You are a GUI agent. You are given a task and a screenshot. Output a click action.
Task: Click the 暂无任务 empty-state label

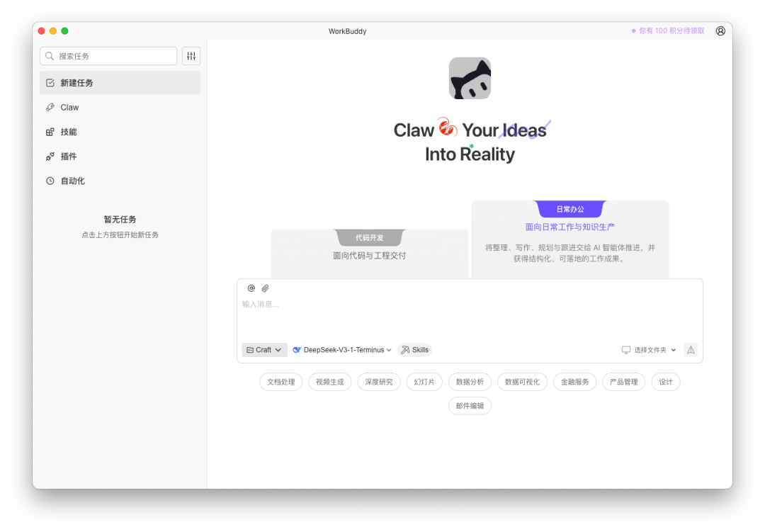pos(120,219)
